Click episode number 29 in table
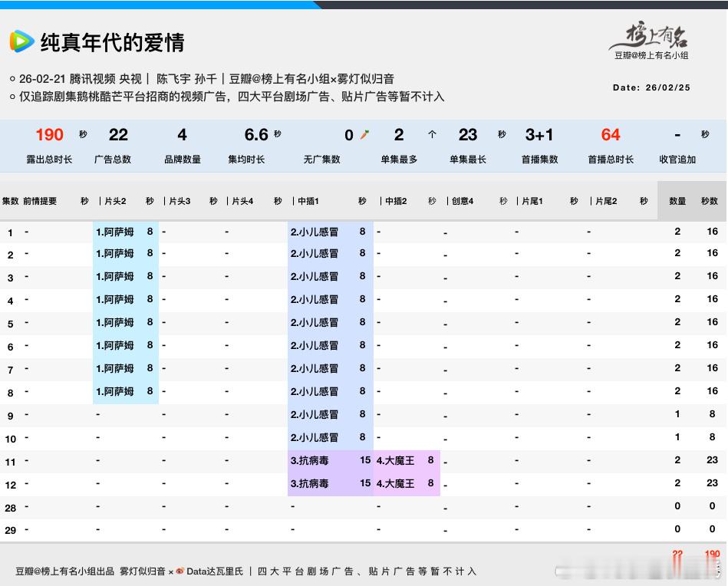 pos(10,530)
